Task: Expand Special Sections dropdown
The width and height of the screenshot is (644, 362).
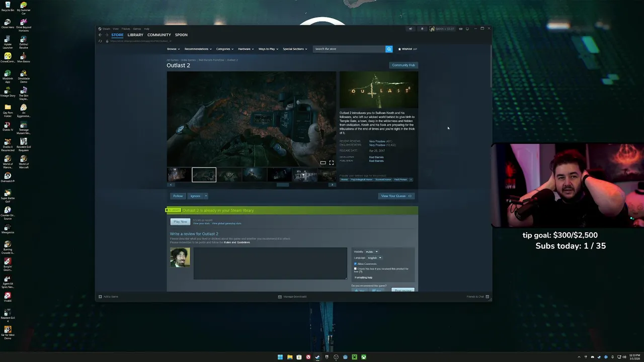Action: [295, 49]
